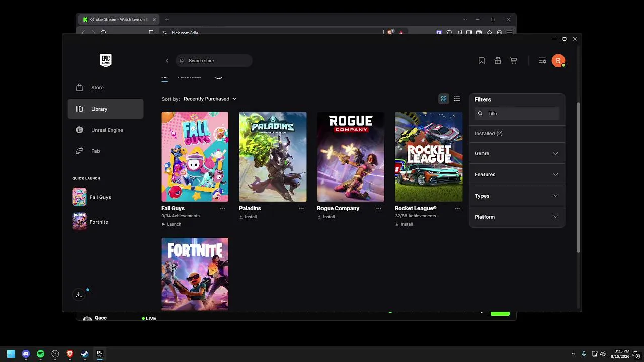
Task: Open the browser tab search chevron
Action: click(465, 20)
